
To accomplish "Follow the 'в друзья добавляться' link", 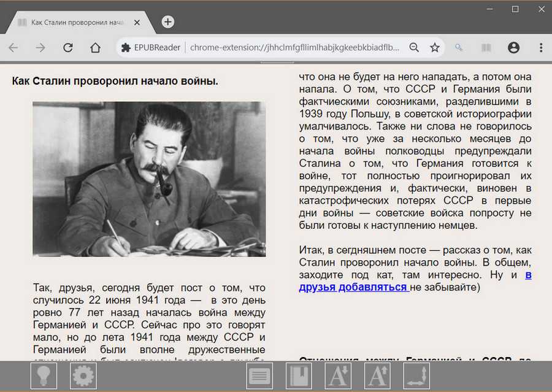I will (354, 286).
